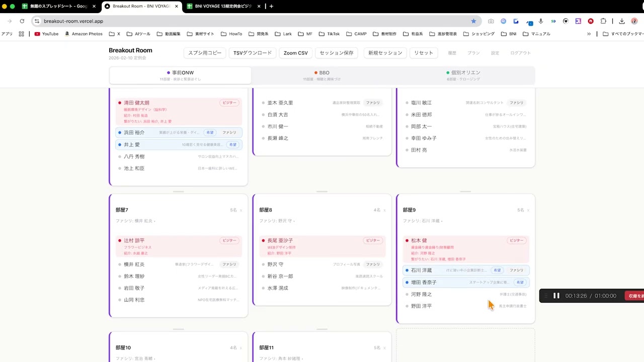Open the BNI bookmark folder
This screenshot has height=362, width=644.
click(x=509, y=34)
